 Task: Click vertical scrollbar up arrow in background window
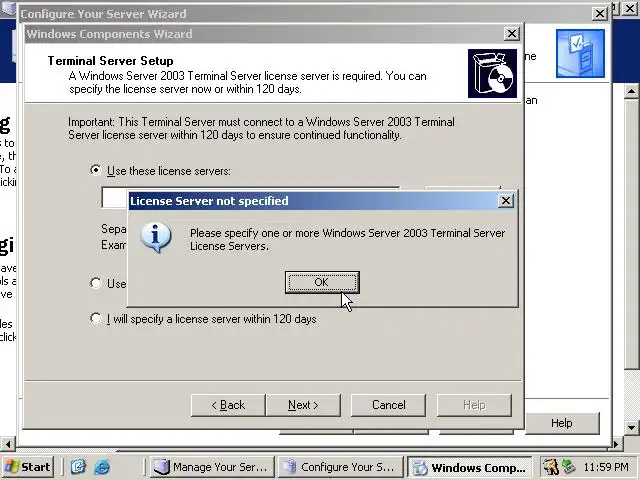tap(631, 91)
